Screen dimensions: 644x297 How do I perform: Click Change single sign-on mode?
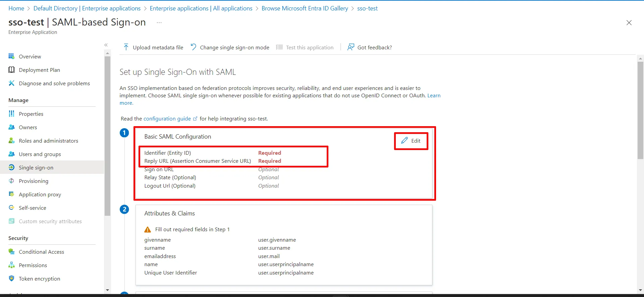[x=230, y=47]
